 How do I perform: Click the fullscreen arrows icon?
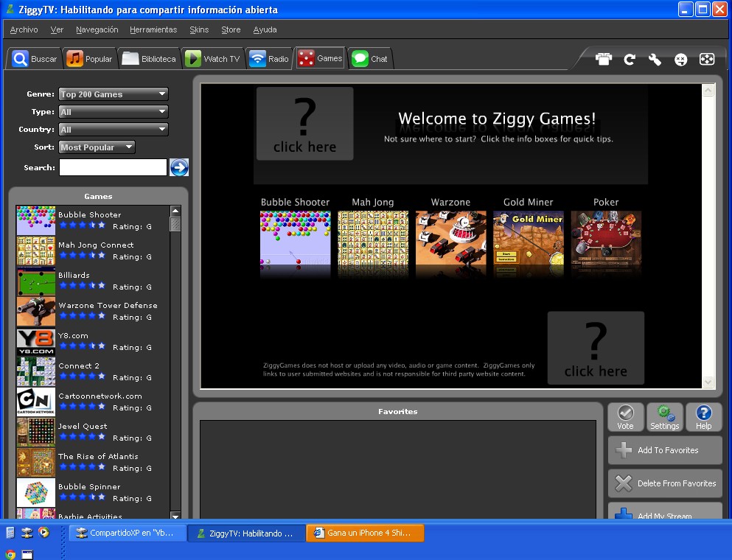[x=707, y=59]
